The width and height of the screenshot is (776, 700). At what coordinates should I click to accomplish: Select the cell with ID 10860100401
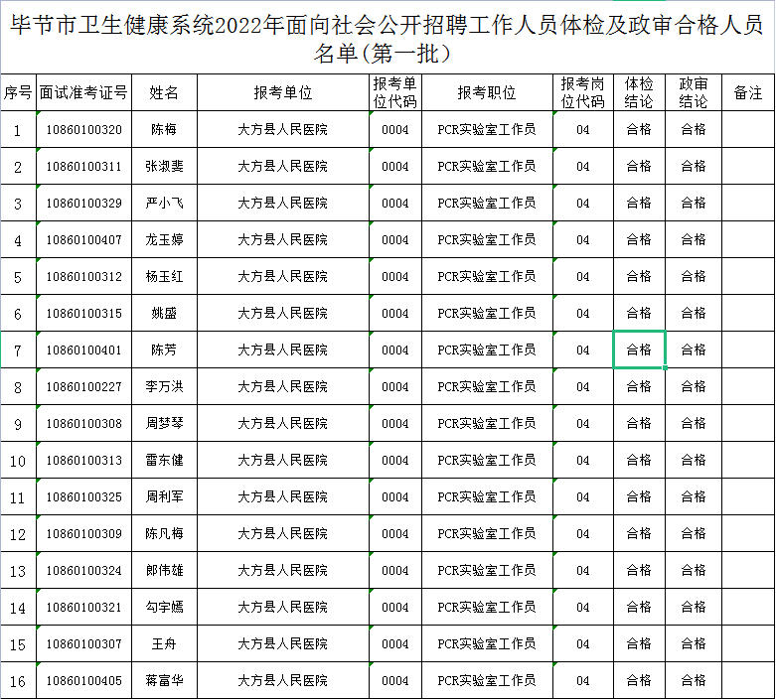(83, 350)
